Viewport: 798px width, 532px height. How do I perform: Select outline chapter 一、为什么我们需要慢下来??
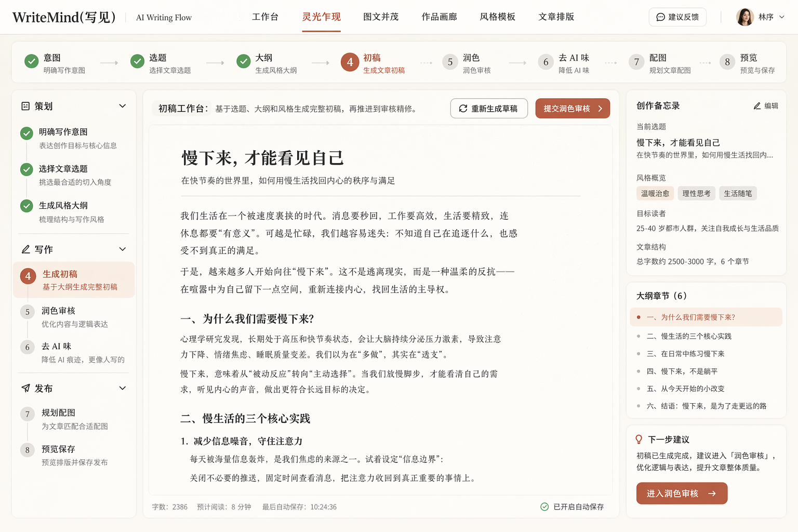click(706, 317)
